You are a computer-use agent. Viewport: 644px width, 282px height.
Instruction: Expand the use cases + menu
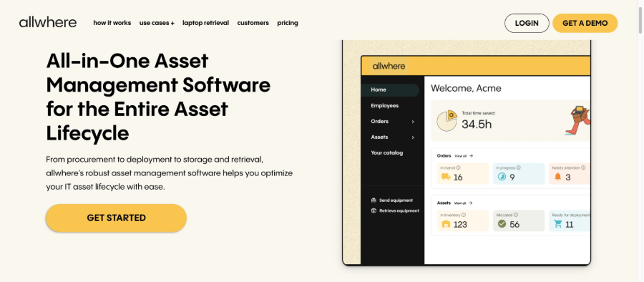157,23
